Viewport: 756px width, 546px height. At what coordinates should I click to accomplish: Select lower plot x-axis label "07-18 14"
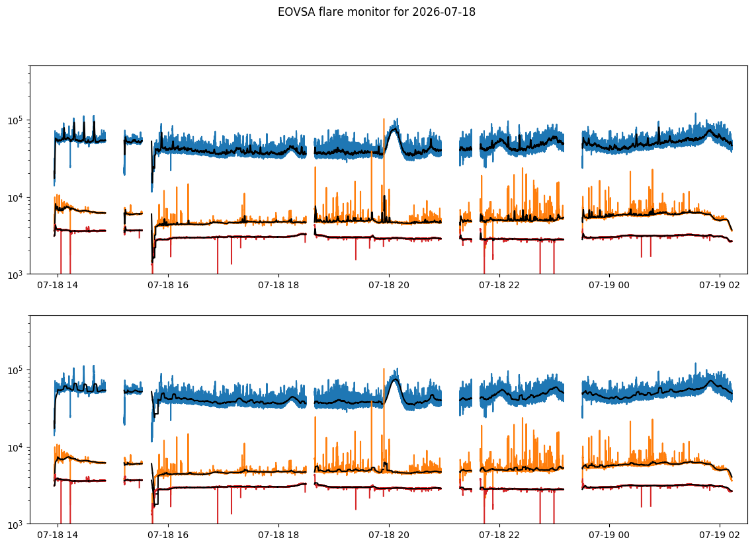(x=58, y=535)
